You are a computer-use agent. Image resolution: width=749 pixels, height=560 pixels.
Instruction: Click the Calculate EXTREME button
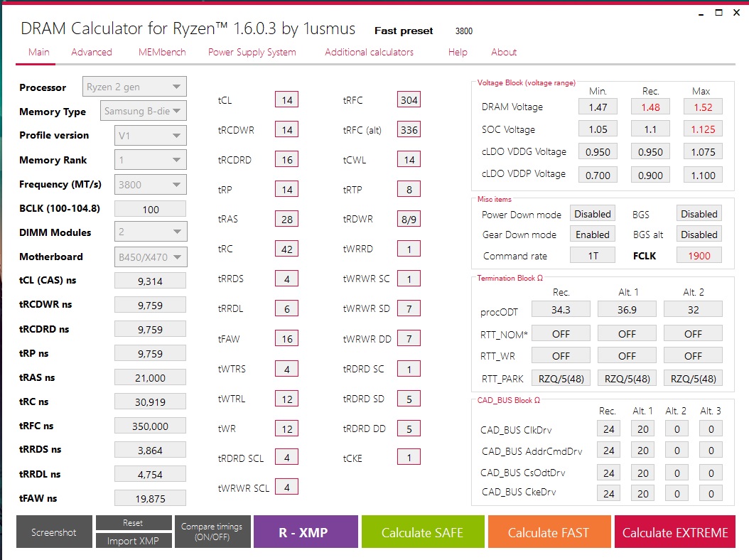675,532
